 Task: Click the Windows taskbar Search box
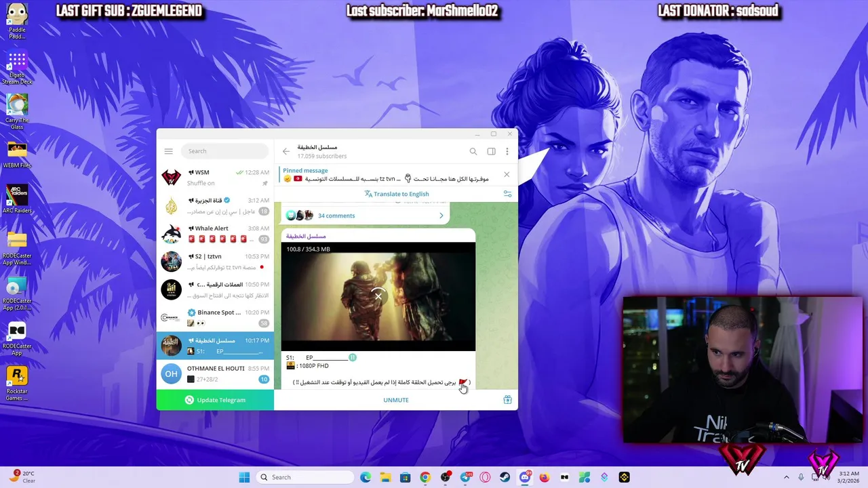[x=307, y=477]
